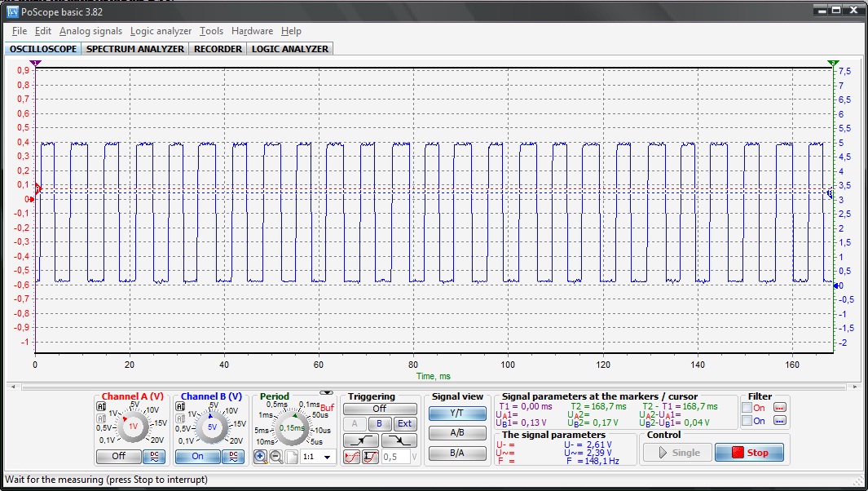The height and width of the screenshot is (491, 868).
Task: Open the Logic analyzer menu
Action: 161,31
